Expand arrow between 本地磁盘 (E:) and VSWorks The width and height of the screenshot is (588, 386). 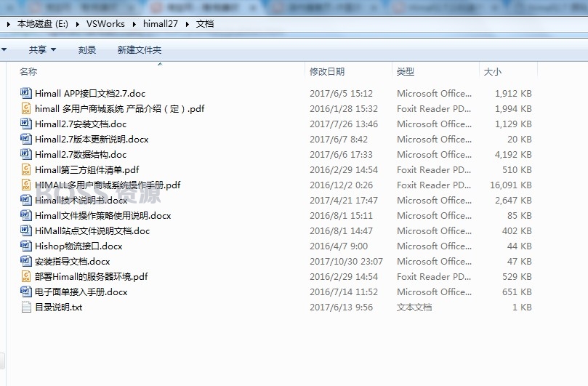pyautogui.click(x=77, y=24)
